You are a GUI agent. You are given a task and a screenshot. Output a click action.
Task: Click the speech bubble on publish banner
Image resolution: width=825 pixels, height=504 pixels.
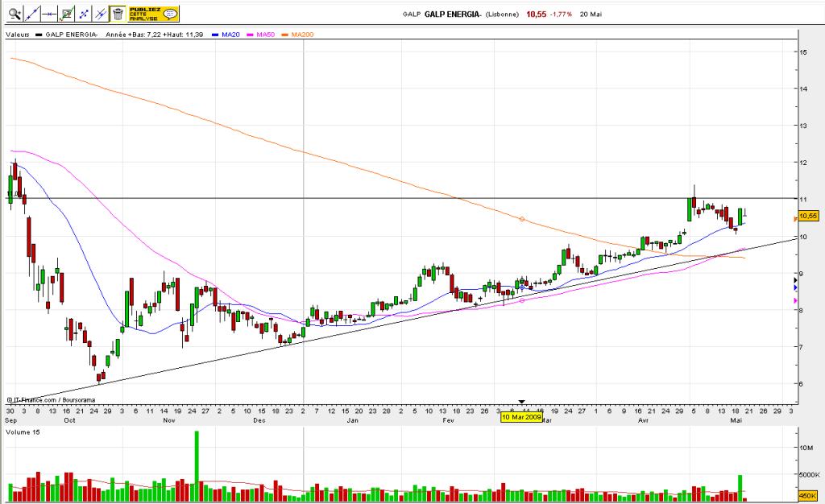[170, 14]
